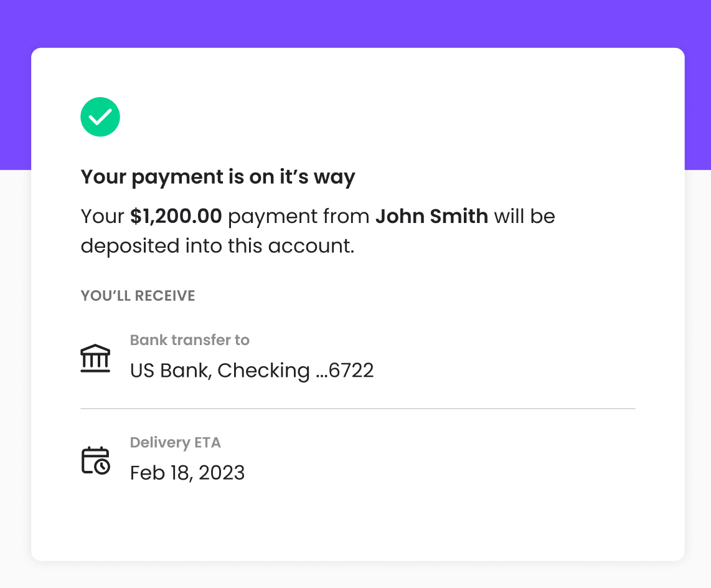Image resolution: width=711 pixels, height=588 pixels.
Task: Click the roof of the bank transfer icon
Action: [95, 349]
